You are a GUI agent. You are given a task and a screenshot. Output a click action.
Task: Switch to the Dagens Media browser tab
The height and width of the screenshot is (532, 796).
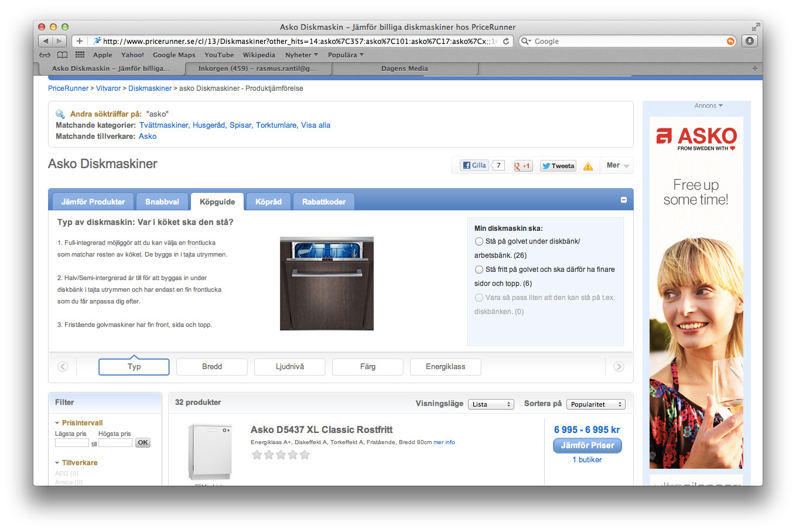coord(405,69)
